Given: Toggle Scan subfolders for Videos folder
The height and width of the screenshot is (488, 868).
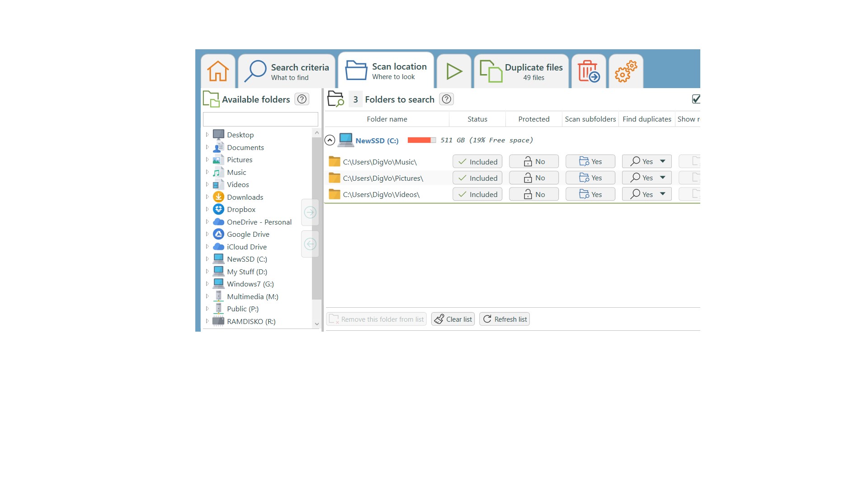Looking at the screenshot, I should 590,194.
